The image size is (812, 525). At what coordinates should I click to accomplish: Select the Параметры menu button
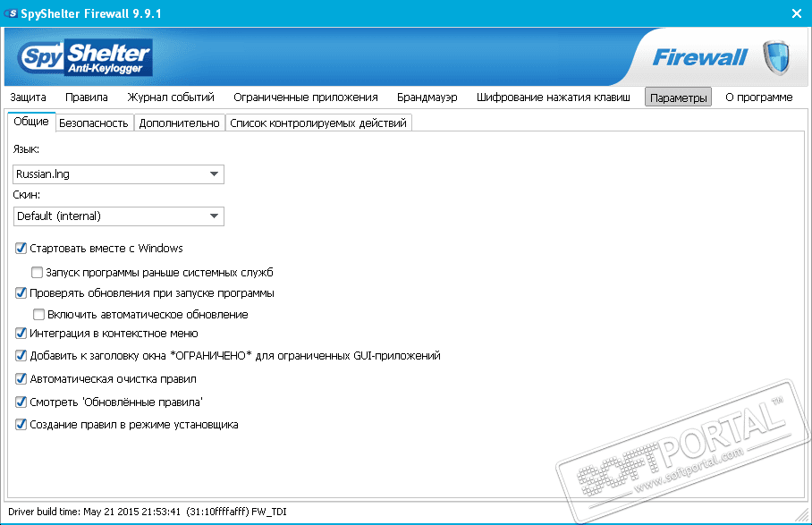tap(678, 97)
